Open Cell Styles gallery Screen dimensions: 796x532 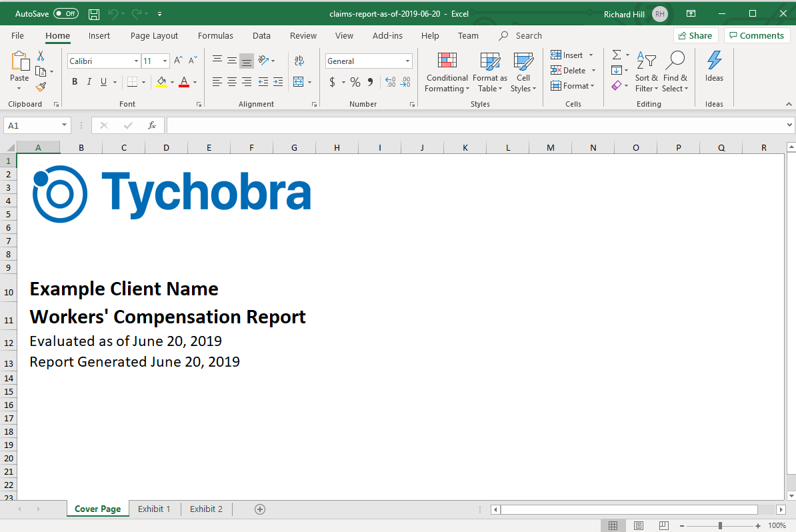[x=523, y=73]
